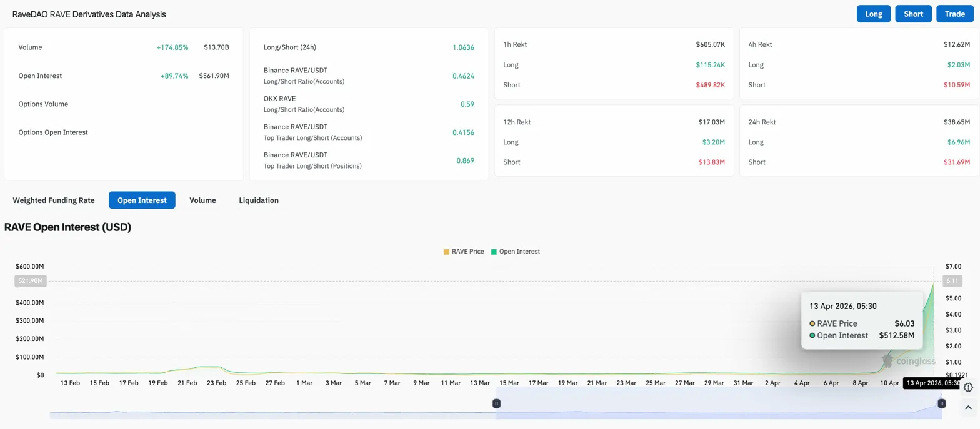Toggle the Open Interest legend series

point(515,251)
